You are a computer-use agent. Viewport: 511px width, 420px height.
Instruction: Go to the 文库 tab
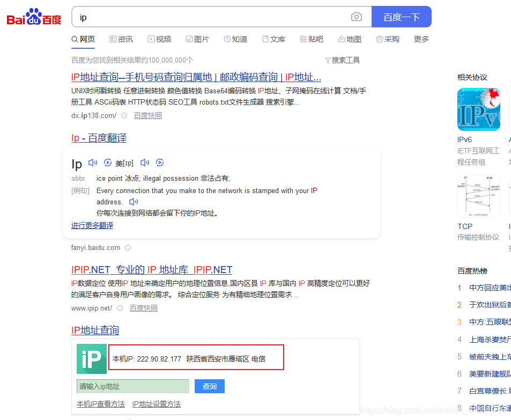coord(273,39)
